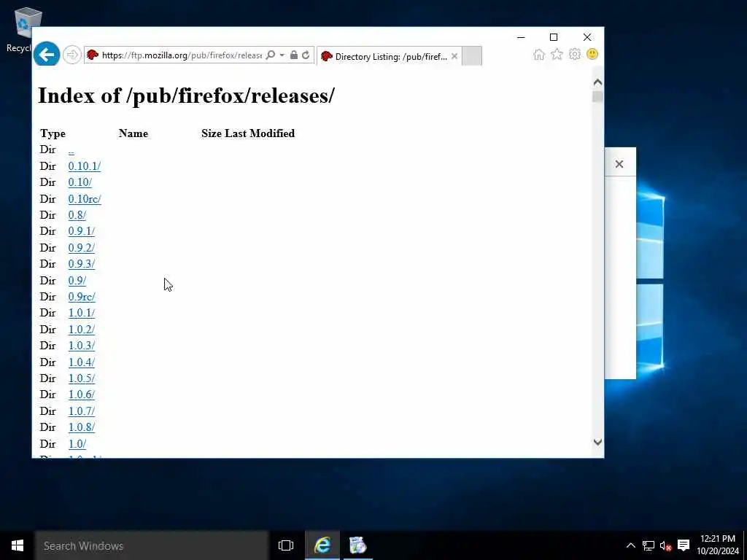
Task: Open the parent directory '..' link
Action: (71, 150)
